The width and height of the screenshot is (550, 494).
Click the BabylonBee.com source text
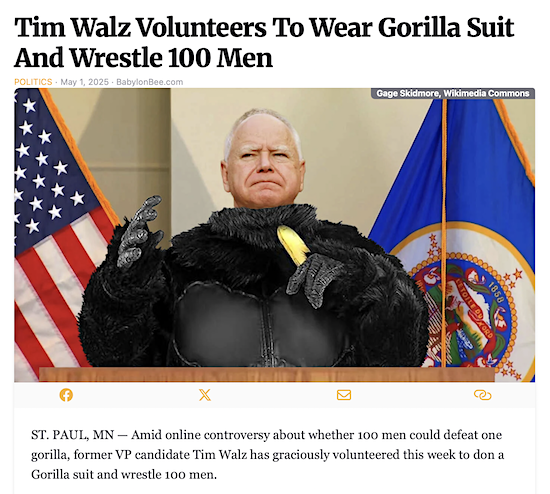[x=149, y=82]
